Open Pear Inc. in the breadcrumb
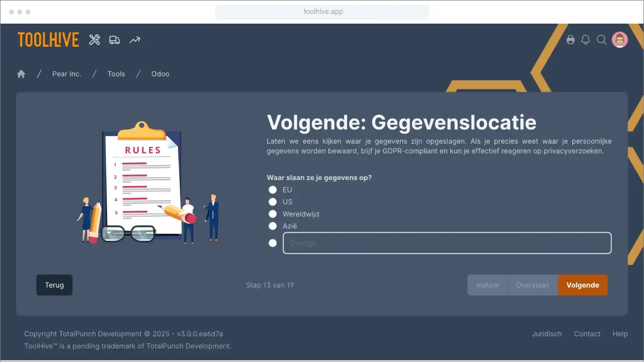This screenshot has height=362, width=644. pos(66,74)
